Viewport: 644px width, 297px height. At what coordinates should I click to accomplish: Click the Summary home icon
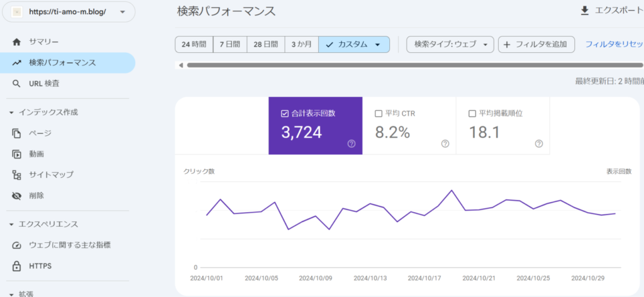click(17, 42)
